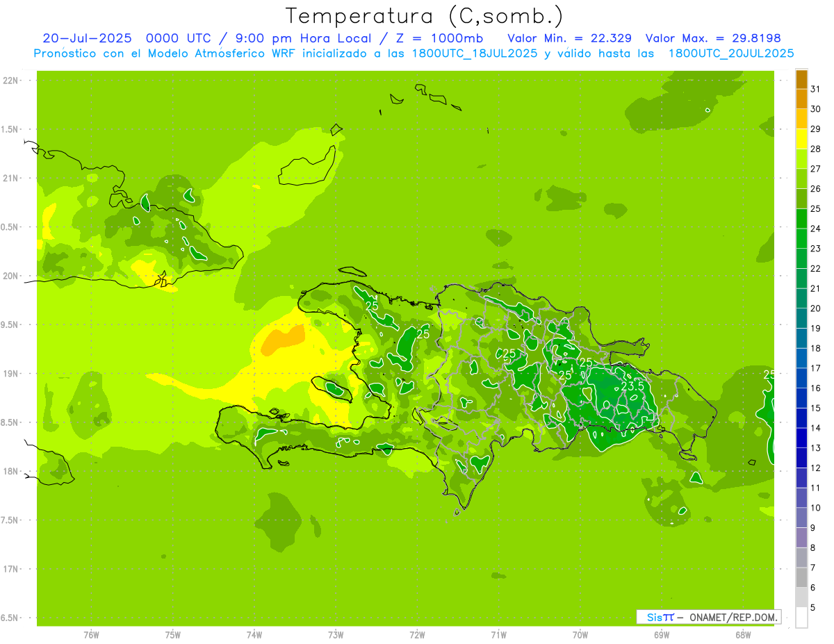Click the '6.5N' latitude axis label

pyautogui.click(x=10, y=618)
